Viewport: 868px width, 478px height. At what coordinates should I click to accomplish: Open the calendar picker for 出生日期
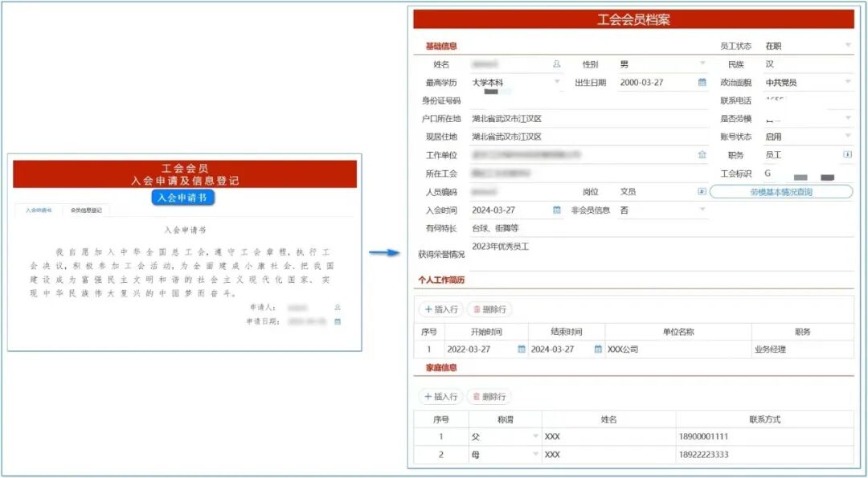coord(702,82)
